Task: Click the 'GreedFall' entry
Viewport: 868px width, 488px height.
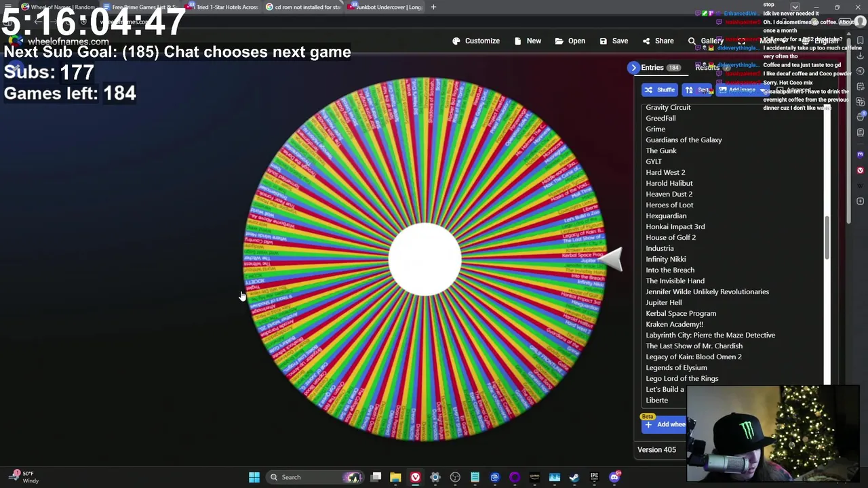Action: 660,118
